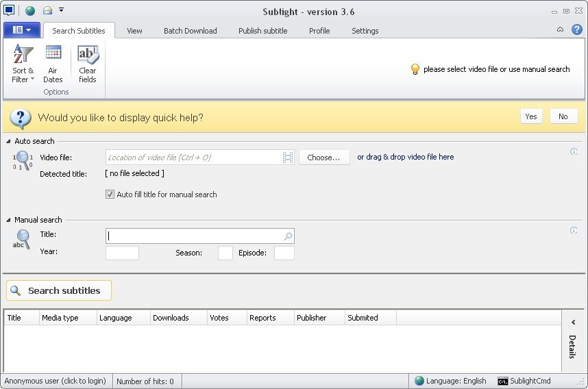Screen dimensions: 588x389
Task: Click the manual search abc magnifier icon
Action: pos(21,240)
